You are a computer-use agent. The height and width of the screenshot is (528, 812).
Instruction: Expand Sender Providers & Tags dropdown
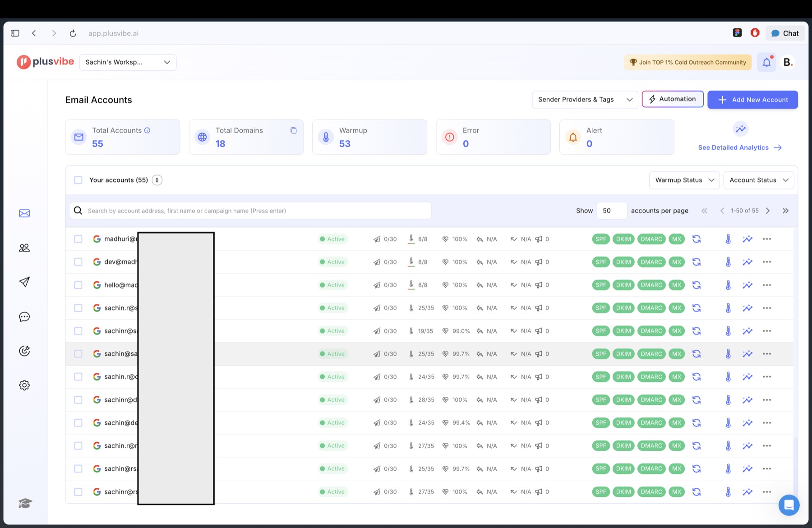click(585, 100)
